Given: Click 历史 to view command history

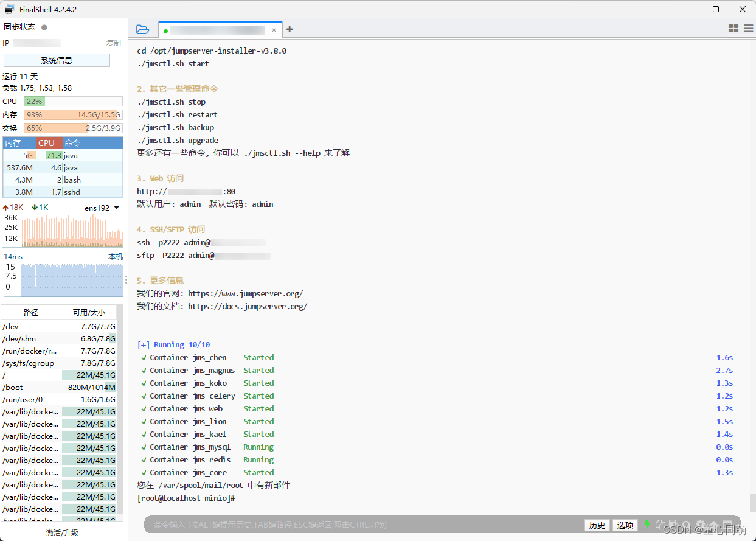Looking at the screenshot, I should (x=597, y=525).
